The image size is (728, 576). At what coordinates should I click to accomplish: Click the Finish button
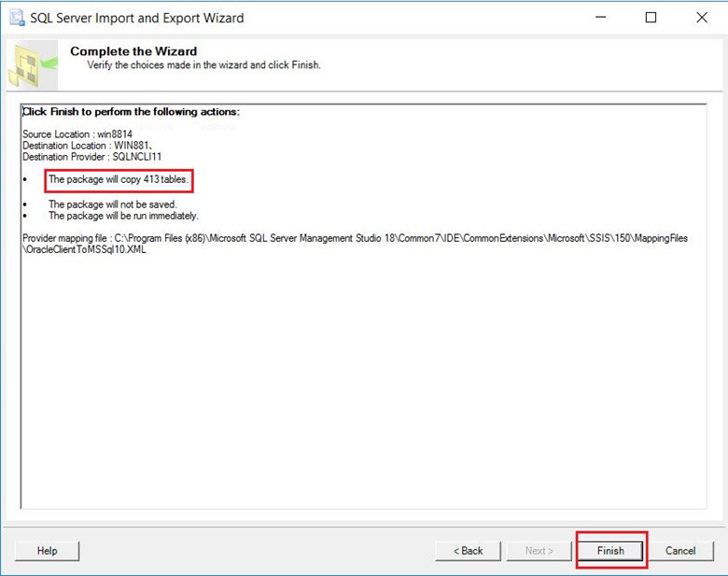[x=610, y=551]
